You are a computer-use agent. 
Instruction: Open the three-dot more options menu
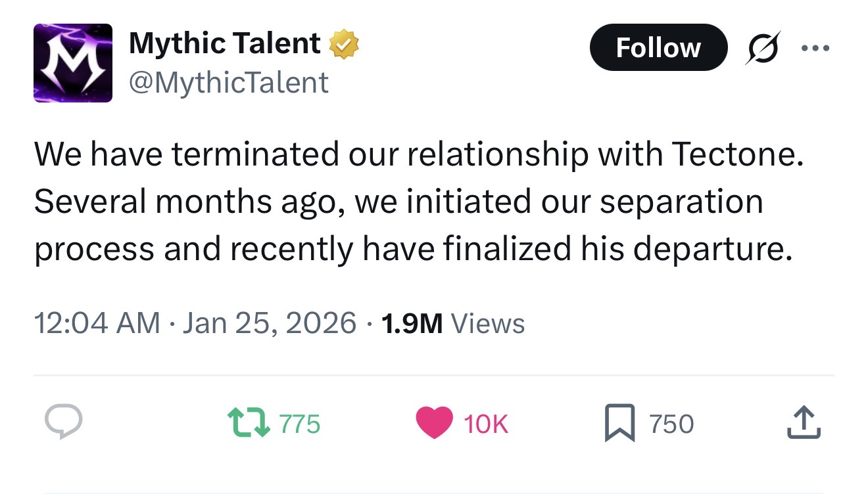(815, 49)
